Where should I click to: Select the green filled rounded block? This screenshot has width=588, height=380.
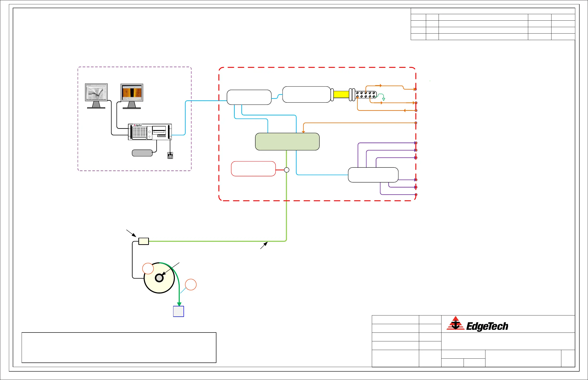[x=287, y=142]
